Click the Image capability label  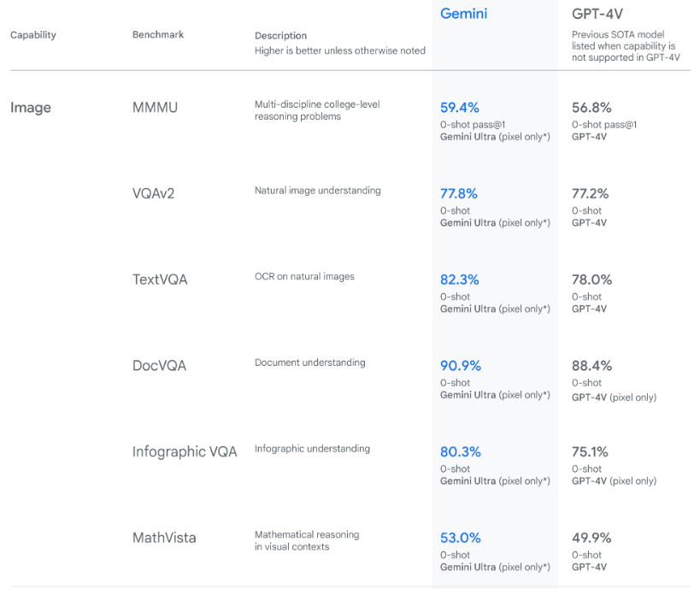tap(31, 108)
